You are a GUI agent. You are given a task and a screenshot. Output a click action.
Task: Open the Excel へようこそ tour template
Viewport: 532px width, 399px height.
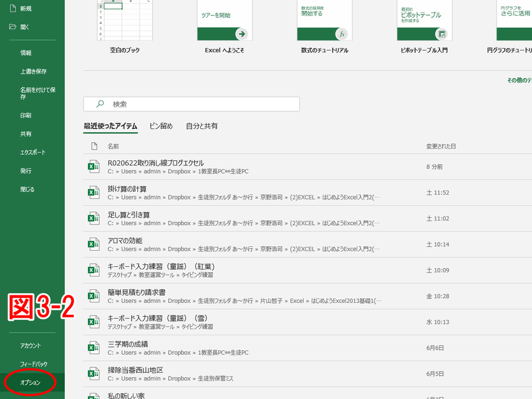(225, 21)
